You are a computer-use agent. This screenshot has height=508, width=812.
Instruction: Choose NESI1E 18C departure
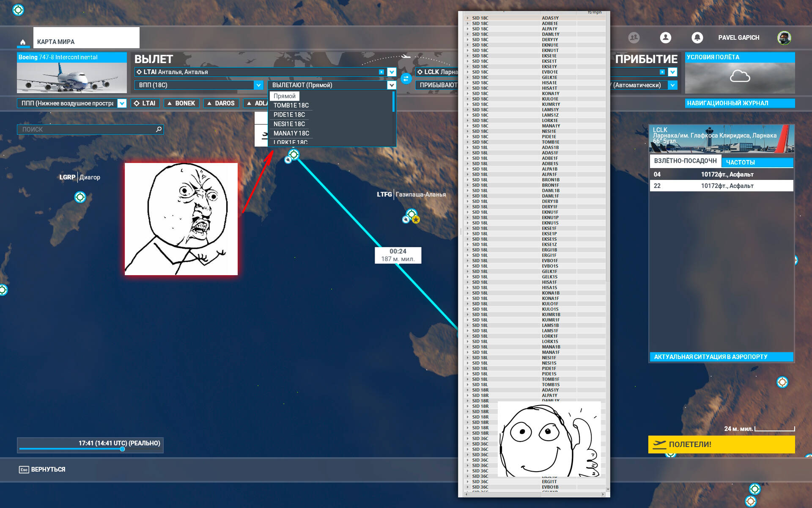pos(289,124)
